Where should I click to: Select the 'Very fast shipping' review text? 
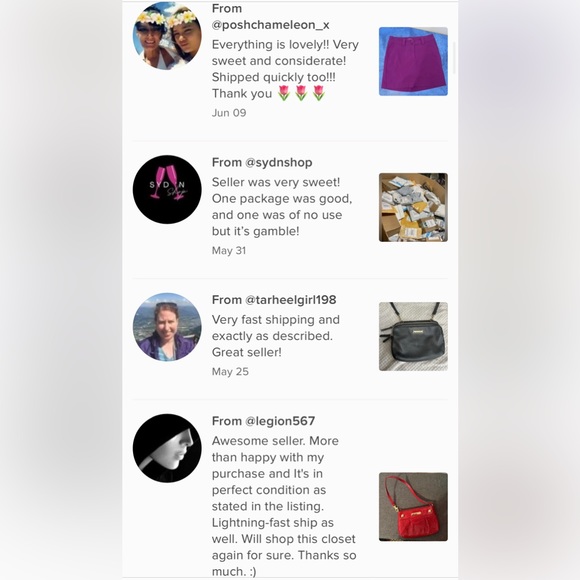276,336
